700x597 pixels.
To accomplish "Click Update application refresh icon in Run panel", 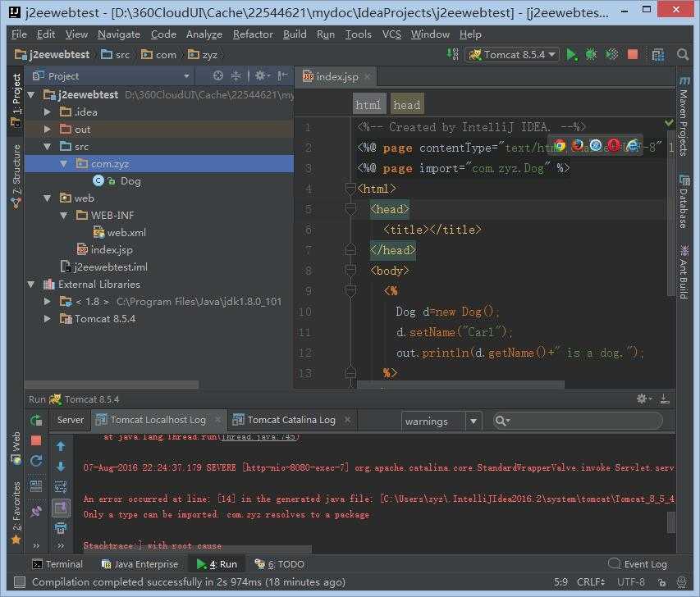I will (36, 462).
